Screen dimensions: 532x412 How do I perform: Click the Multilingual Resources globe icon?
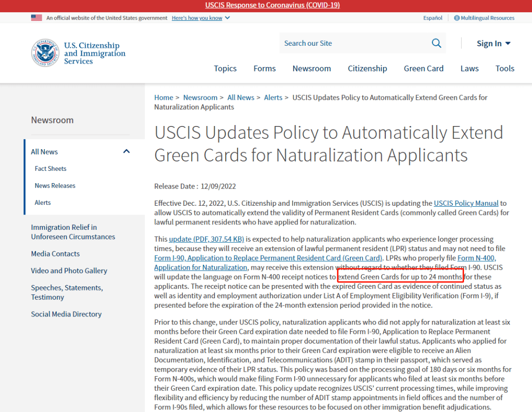coord(457,18)
